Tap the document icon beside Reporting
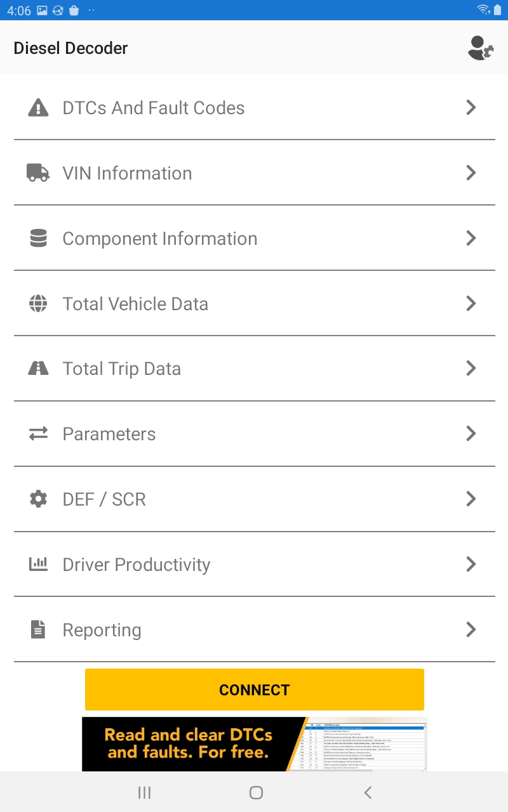The height and width of the screenshot is (812, 508). point(39,630)
